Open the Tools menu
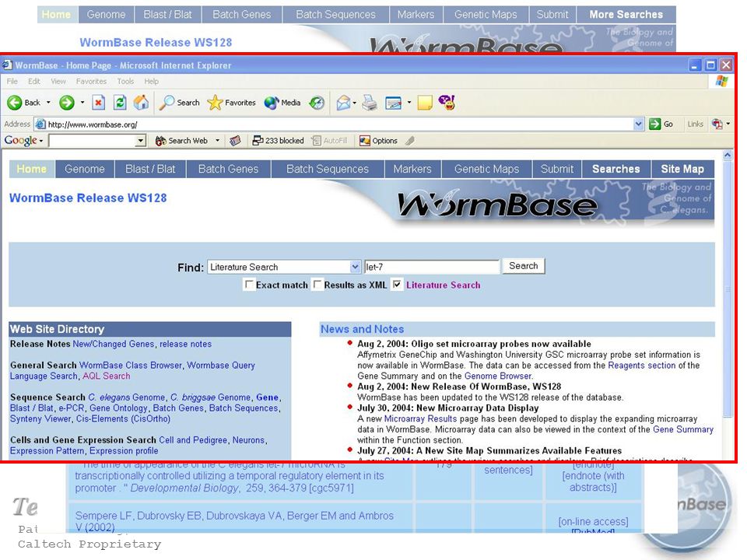 pos(125,82)
